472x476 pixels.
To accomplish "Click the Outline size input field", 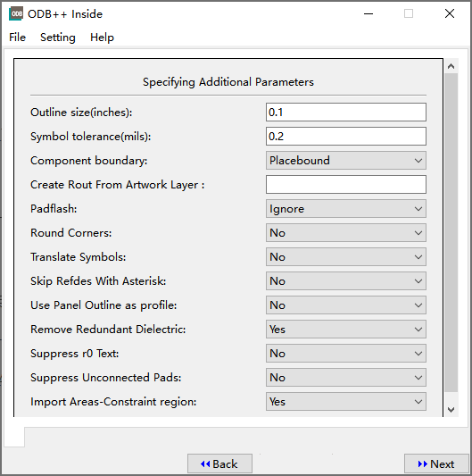I will point(346,112).
